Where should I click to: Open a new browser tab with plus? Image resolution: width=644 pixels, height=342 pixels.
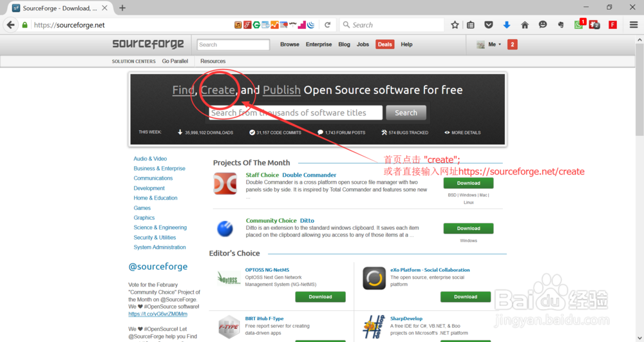(122, 8)
